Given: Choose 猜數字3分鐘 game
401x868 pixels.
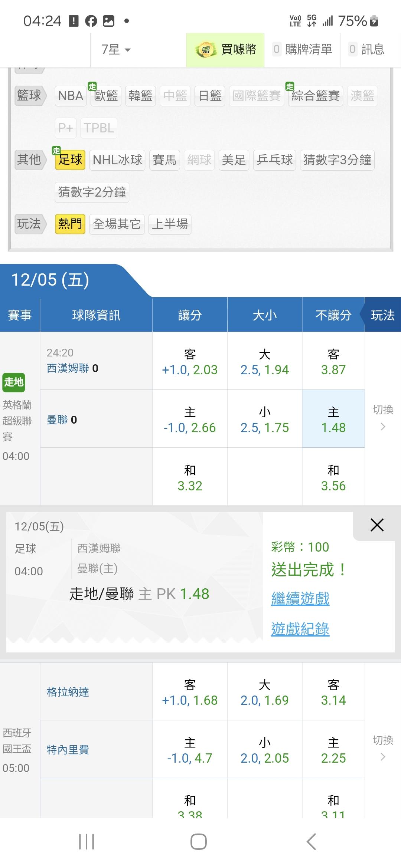Looking at the screenshot, I should (x=337, y=160).
